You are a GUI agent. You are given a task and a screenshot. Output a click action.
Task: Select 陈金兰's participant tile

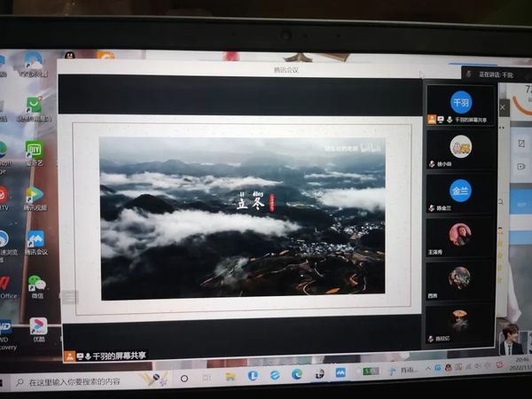tap(460, 192)
